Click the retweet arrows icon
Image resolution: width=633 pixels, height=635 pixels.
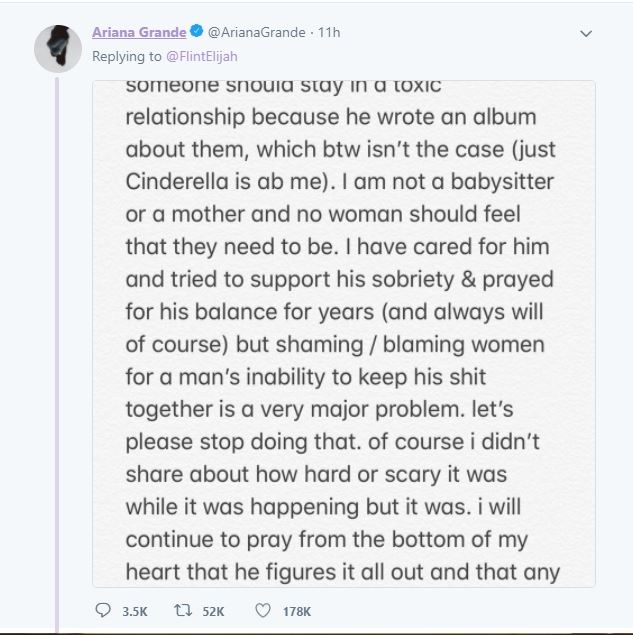183,610
